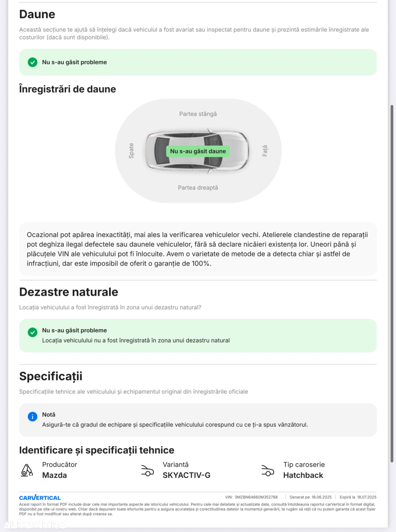Click the green checkmark icon under Daune
The height and width of the screenshot is (532, 396).
(32, 62)
